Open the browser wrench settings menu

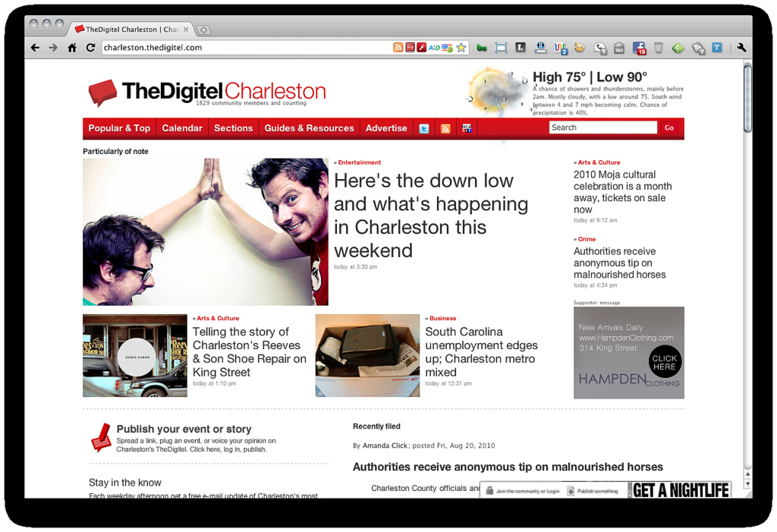(741, 48)
